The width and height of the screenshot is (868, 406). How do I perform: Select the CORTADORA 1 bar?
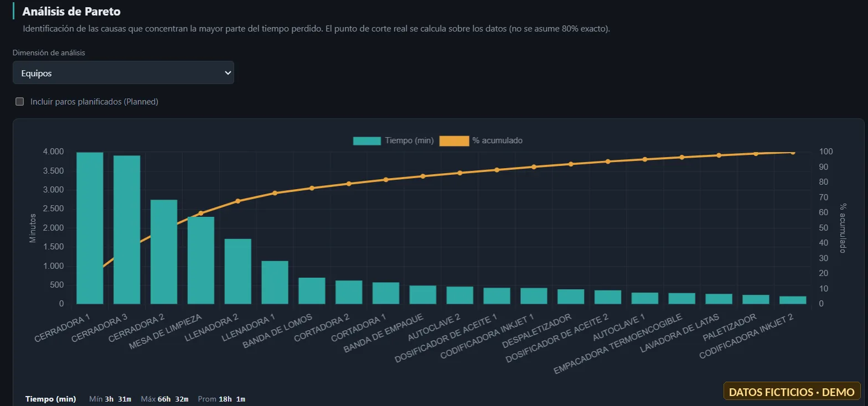[386, 293]
